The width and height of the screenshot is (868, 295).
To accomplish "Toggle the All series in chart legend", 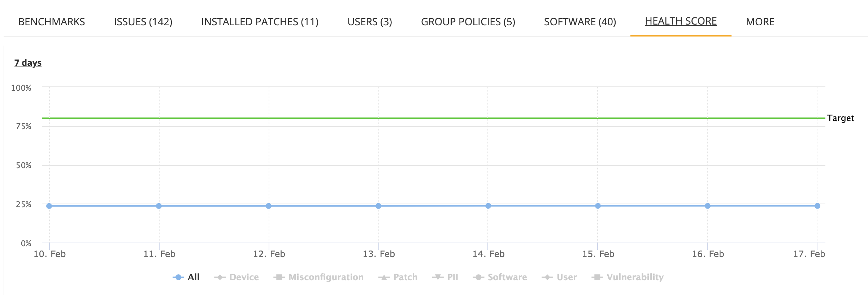I will (193, 277).
